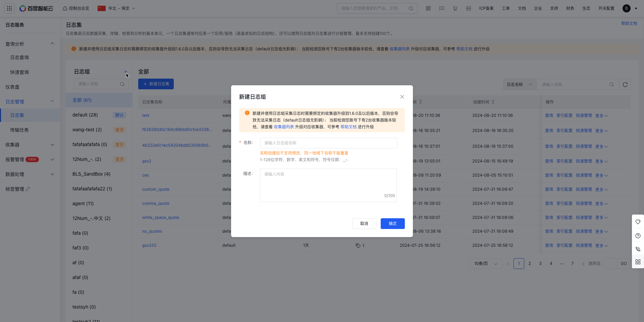644x322 pixels.
Task: Click the user avatar B icon
Action: pos(627,8)
